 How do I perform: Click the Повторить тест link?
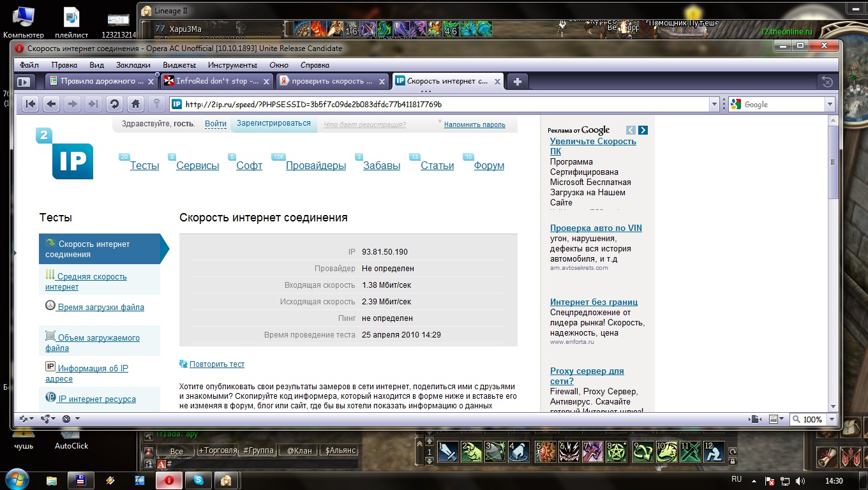pos(217,364)
